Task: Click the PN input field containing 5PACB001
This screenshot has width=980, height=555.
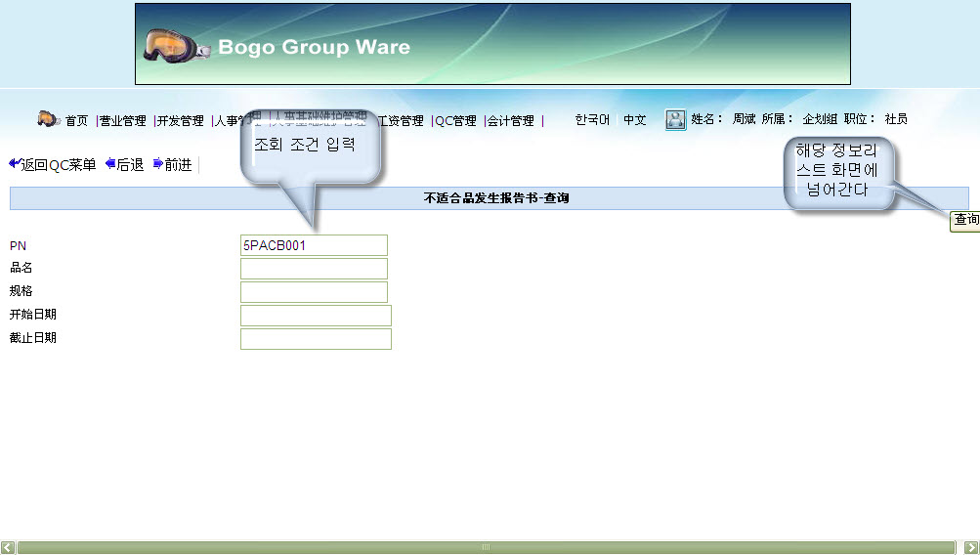Action: pos(314,245)
